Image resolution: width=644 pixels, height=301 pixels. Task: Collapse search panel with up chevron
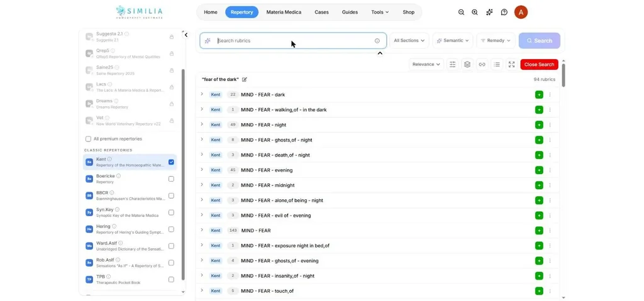(x=380, y=53)
